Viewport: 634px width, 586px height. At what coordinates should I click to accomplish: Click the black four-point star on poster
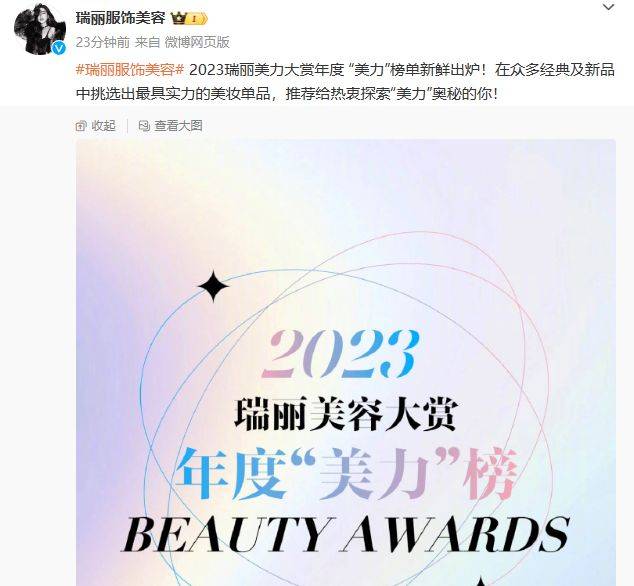coord(213,286)
